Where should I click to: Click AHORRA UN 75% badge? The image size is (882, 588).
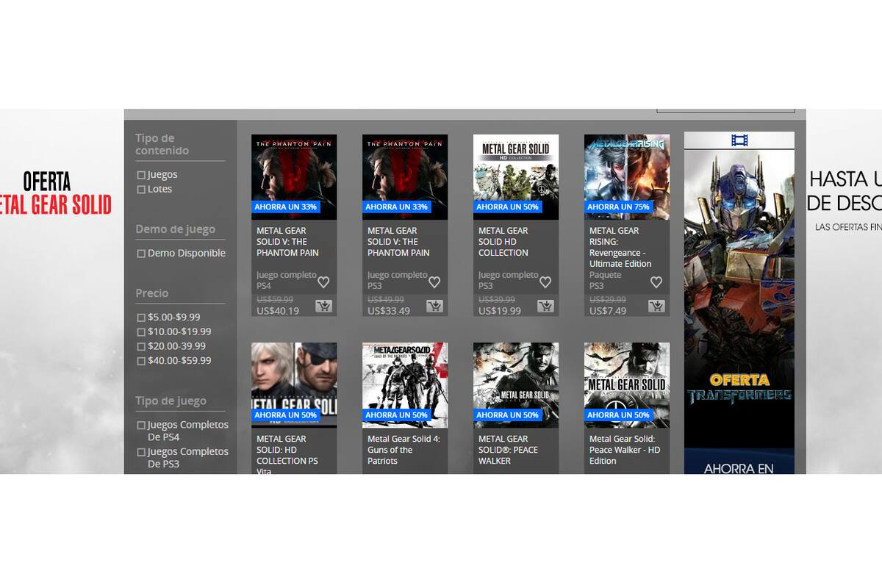[618, 207]
